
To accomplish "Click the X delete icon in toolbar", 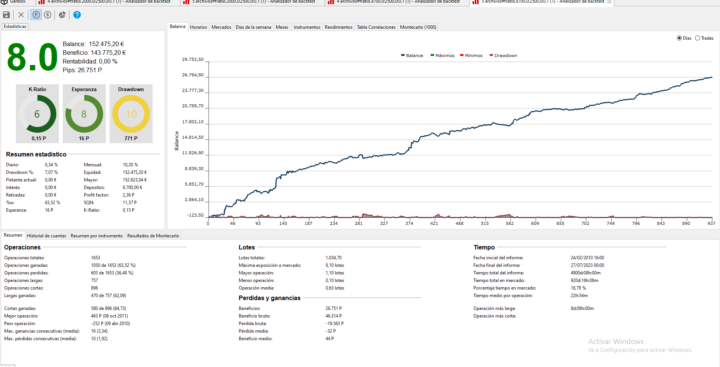I will click(x=21, y=15).
